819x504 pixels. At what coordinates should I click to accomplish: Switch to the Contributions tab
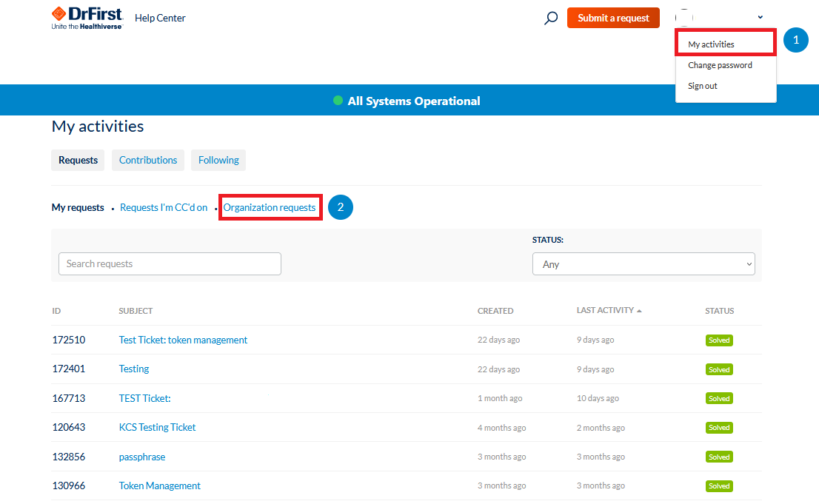(148, 160)
